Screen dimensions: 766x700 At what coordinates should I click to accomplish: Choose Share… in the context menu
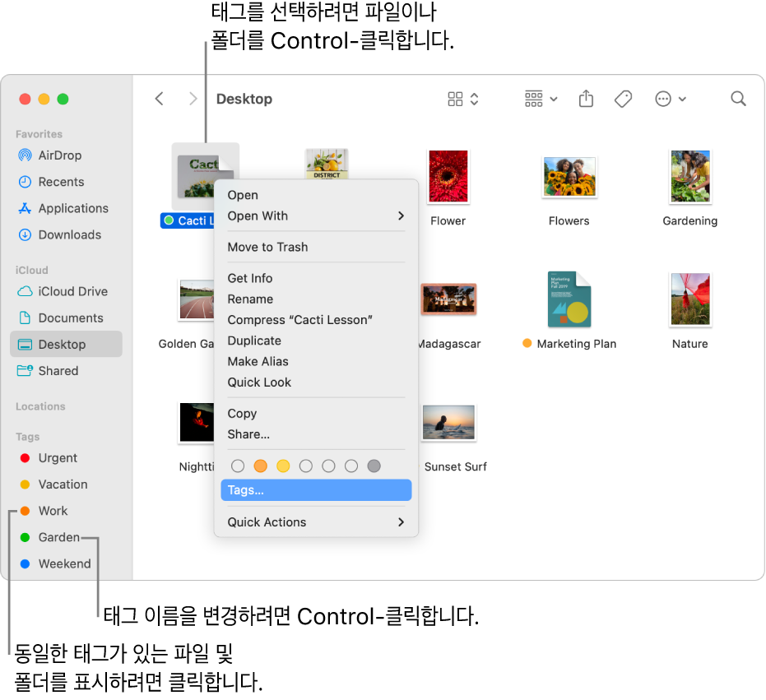point(316,434)
